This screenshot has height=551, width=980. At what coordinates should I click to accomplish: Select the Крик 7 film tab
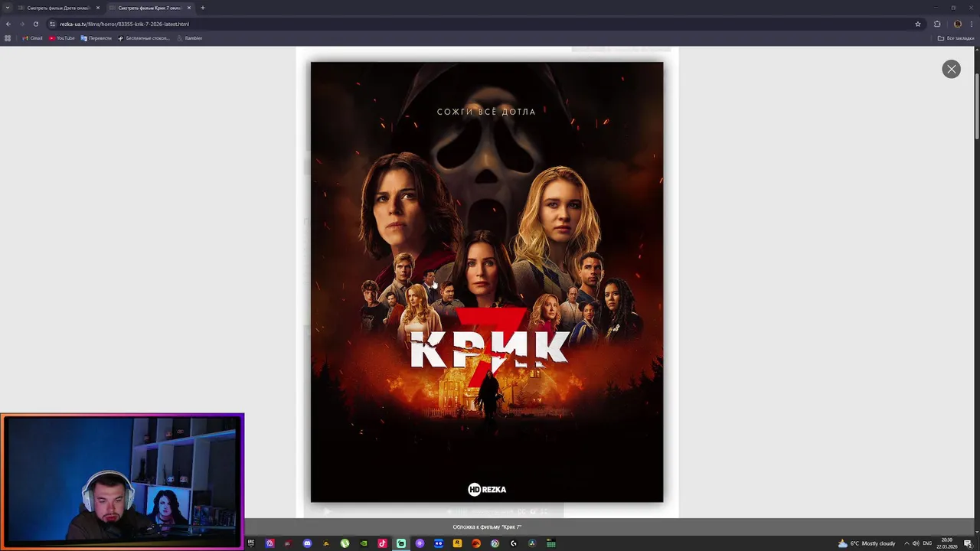point(149,8)
